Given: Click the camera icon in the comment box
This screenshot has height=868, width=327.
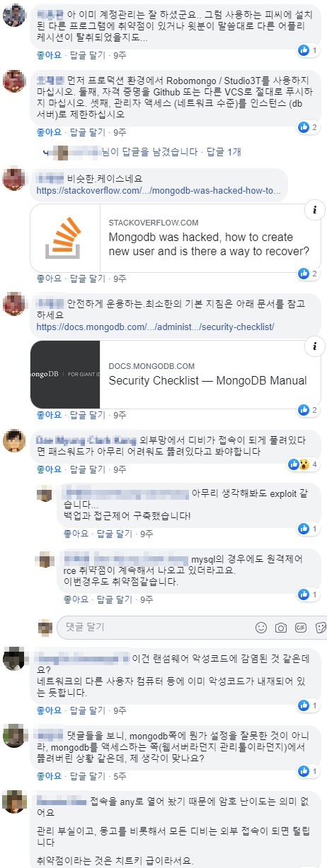Looking at the screenshot, I should [x=281, y=627].
